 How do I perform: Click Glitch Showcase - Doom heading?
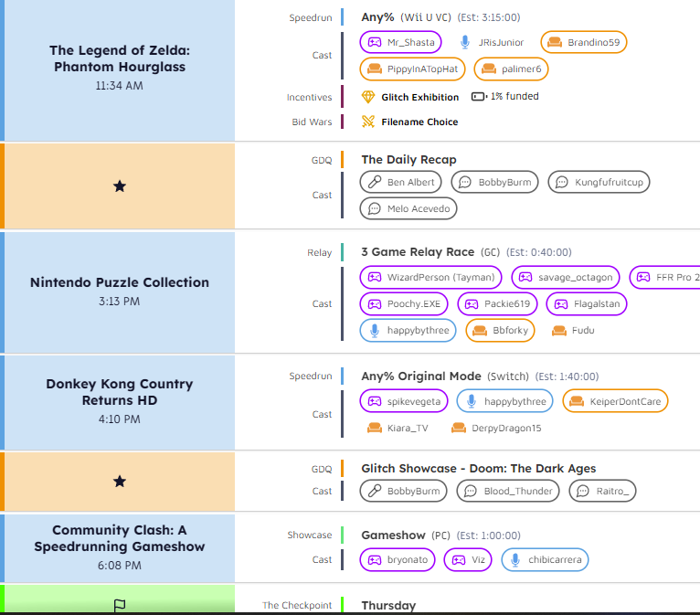[479, 468]
